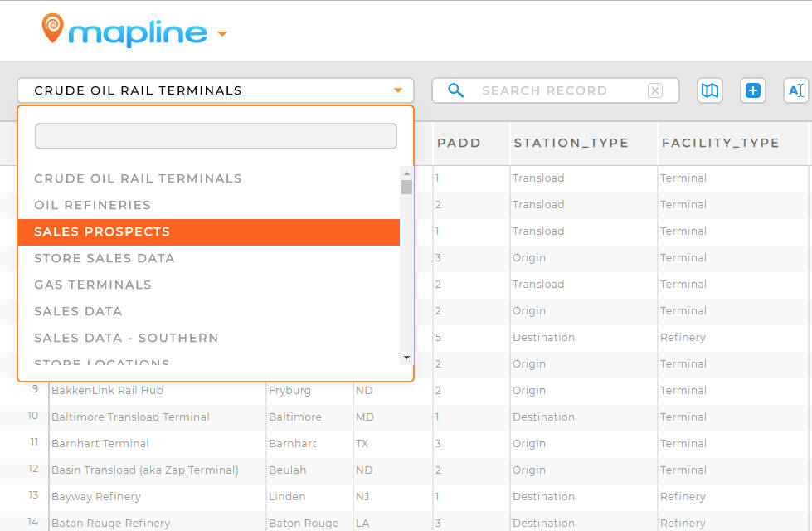Click the dropdown list scrollbar thumb
The width and height of the screenshot is (812, 531).
pyautogui.click(x=406, y=187)
